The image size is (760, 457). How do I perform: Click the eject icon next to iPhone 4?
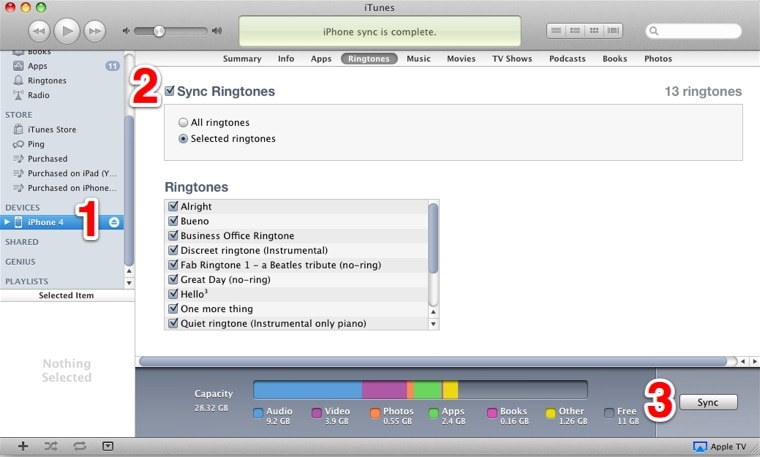(114, 222)
